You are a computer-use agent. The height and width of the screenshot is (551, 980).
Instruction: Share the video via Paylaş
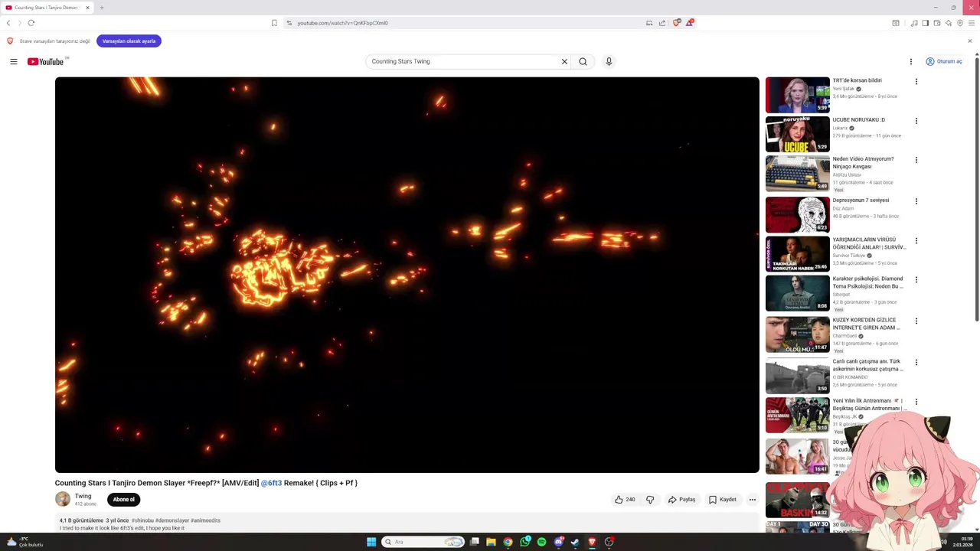681,500
